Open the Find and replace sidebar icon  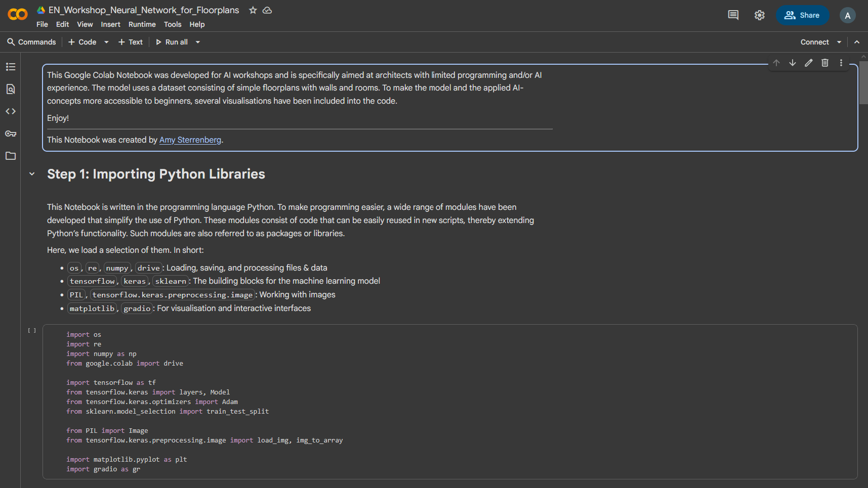coord(11,89)
